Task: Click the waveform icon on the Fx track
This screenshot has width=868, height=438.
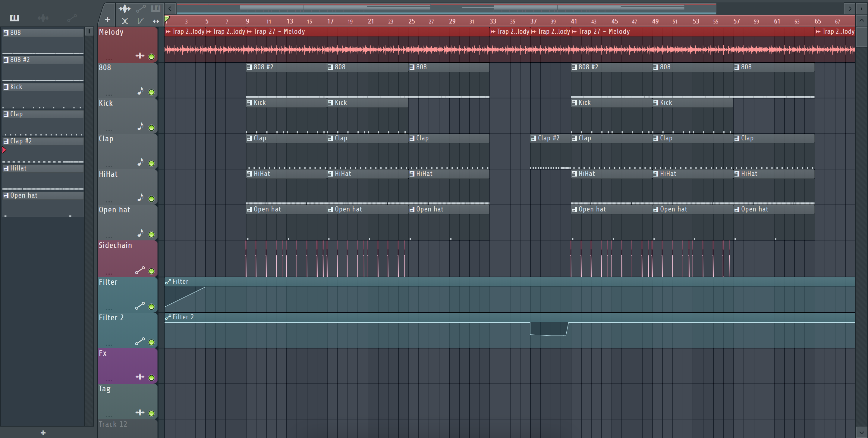Action: tap(140, 377)
